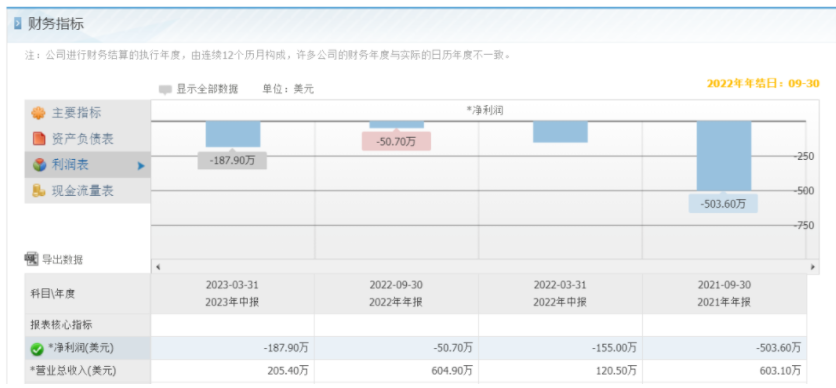Click the 利润表 pie chart icon
Screen dimensions: 836x388
tap(39, 165)
